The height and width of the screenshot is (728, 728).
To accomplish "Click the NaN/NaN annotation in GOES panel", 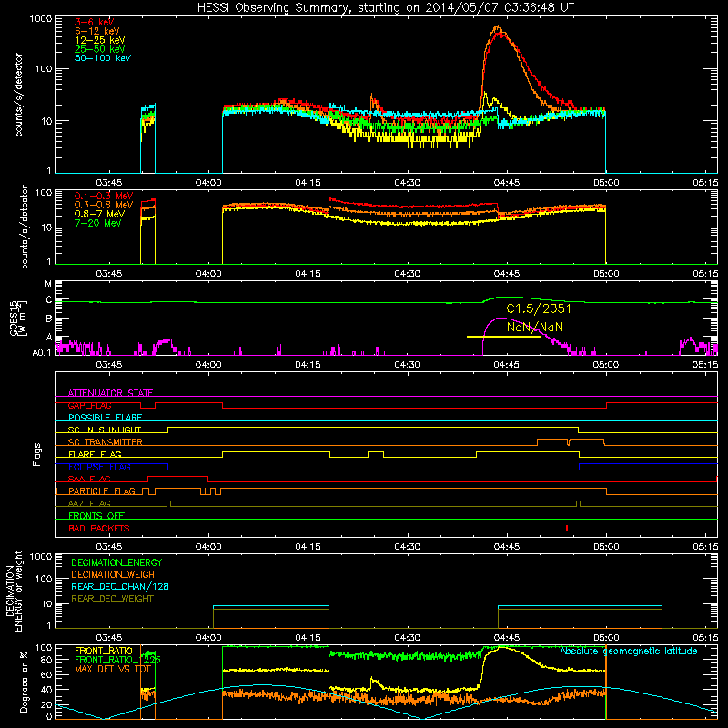I will (x=535, y=327).
